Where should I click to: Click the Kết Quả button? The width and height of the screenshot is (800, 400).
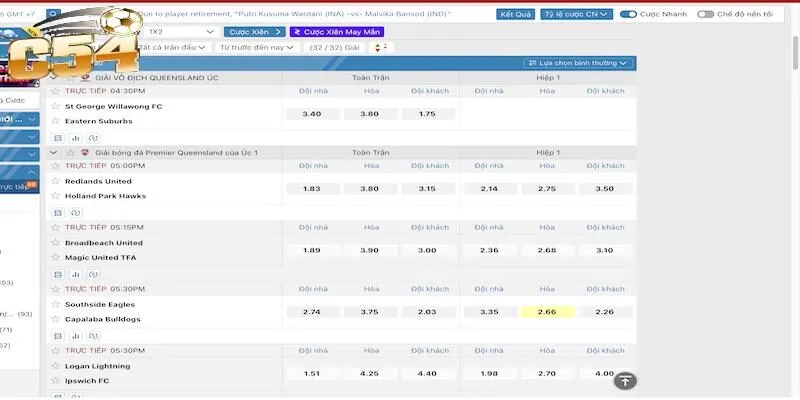point(516,15)
